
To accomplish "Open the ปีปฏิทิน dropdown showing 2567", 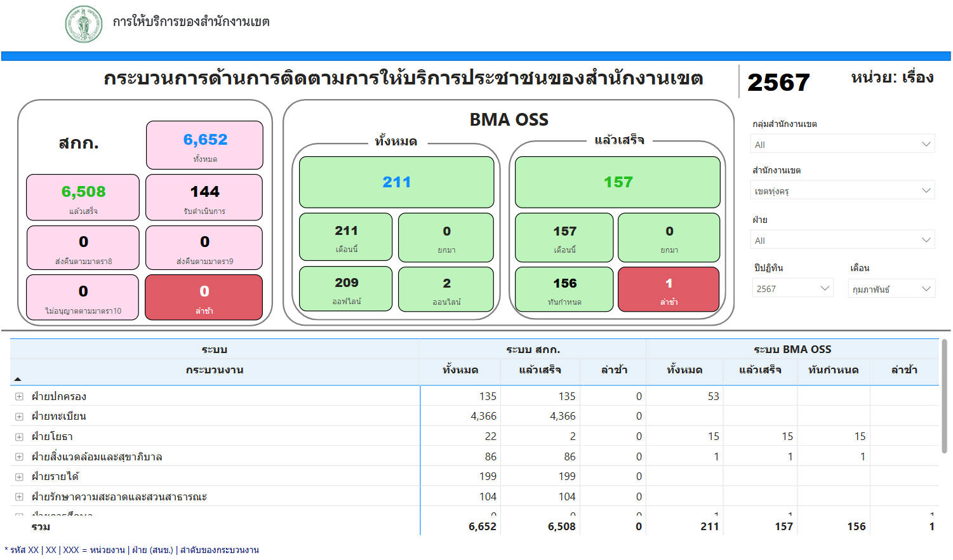I will coord(792,289).
